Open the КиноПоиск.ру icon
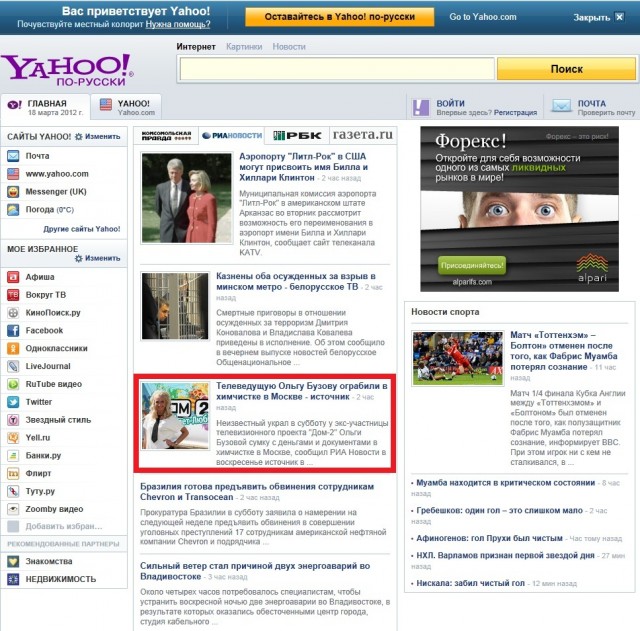This screenshot has width=640, height=631. point(13,313)
